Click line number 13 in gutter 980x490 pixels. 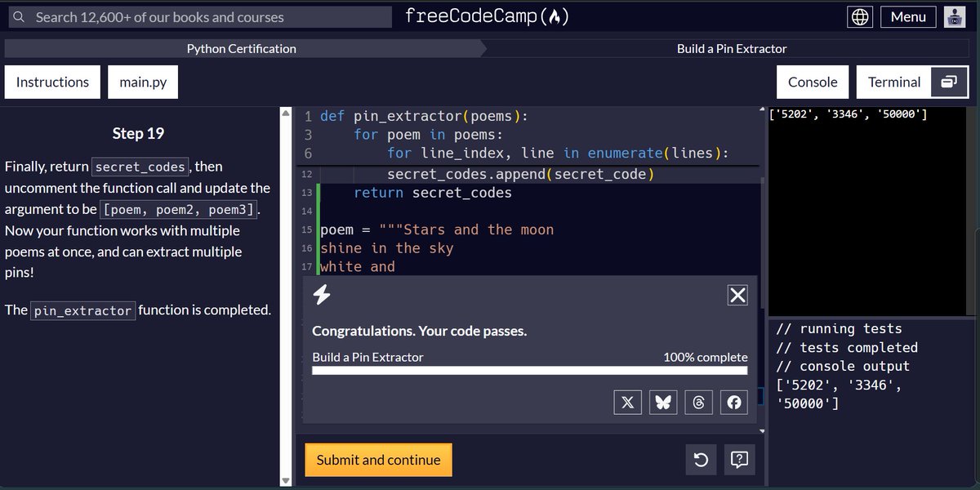tap(307, 193)
